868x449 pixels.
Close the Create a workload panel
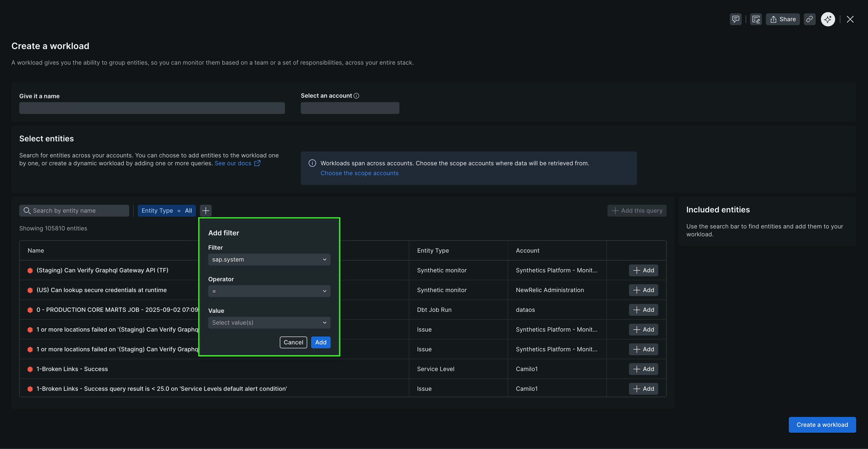click(850, 19)
